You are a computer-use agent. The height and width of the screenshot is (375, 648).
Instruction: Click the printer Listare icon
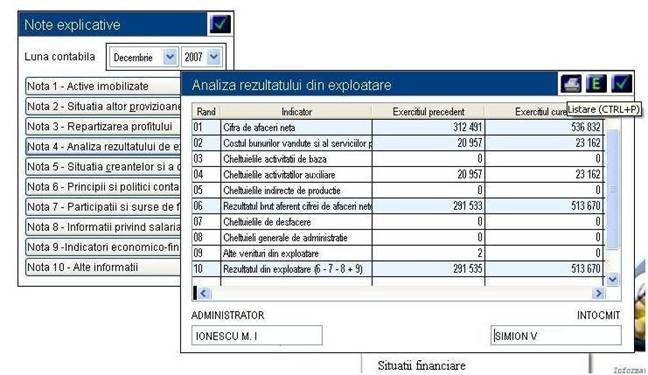tap(571, 84)
